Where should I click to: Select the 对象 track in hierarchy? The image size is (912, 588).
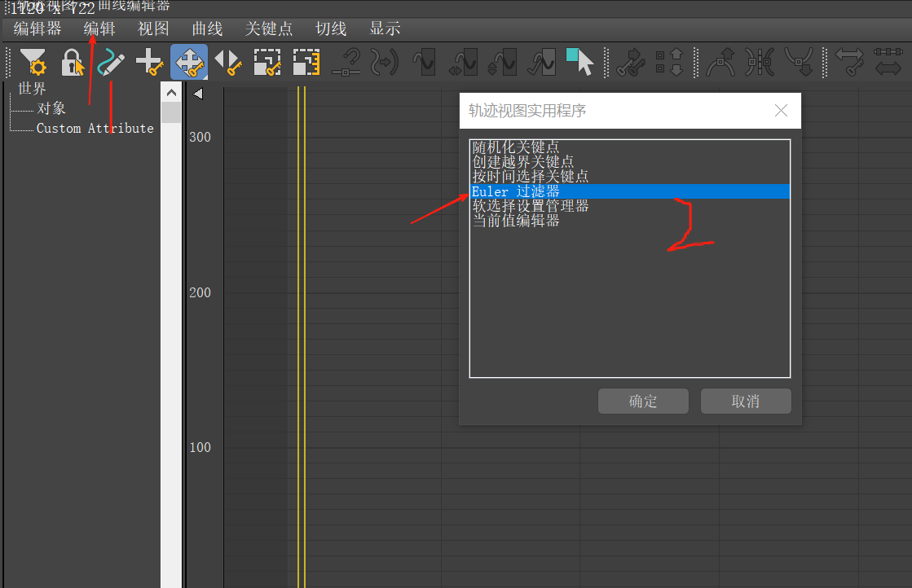coord(51,108)
